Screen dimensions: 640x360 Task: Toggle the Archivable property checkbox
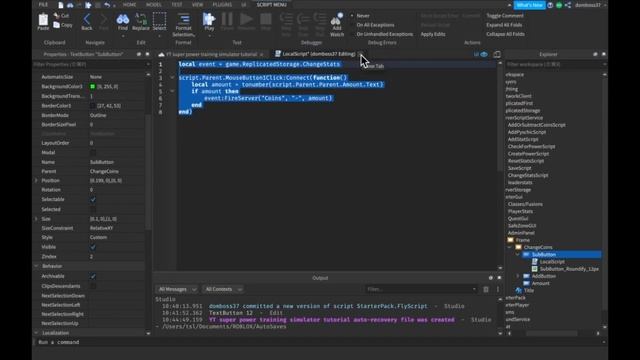pyautogui.click(x=93, y=276)
